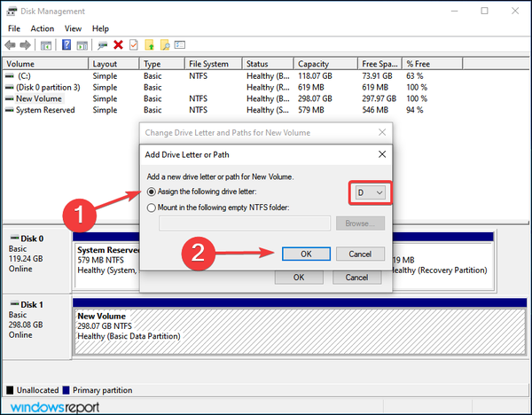Select 'Assign the following drive letter' radio button
This screenshot has width=532, height=415.
(152, 192)
